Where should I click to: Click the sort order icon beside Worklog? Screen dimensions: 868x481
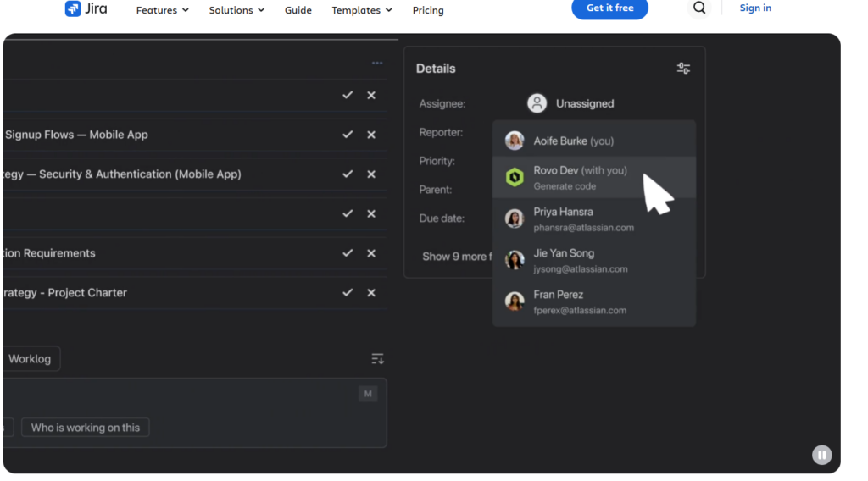[377, 359]
